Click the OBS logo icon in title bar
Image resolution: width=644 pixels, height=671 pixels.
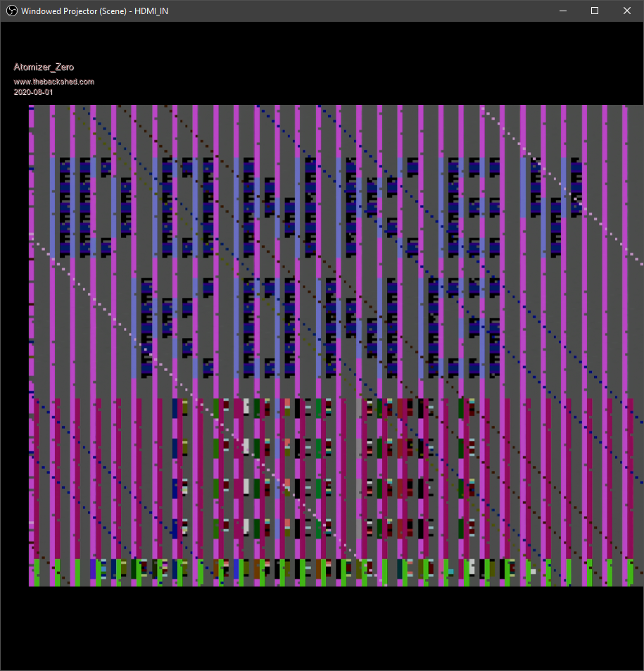tap(11, 11)
